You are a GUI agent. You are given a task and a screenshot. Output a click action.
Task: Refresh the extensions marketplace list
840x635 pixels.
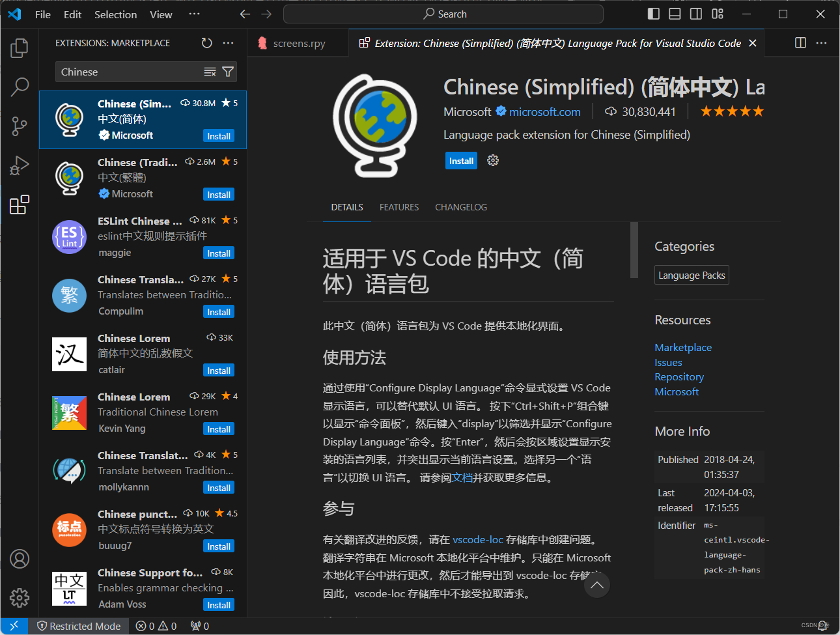[206, 43]
